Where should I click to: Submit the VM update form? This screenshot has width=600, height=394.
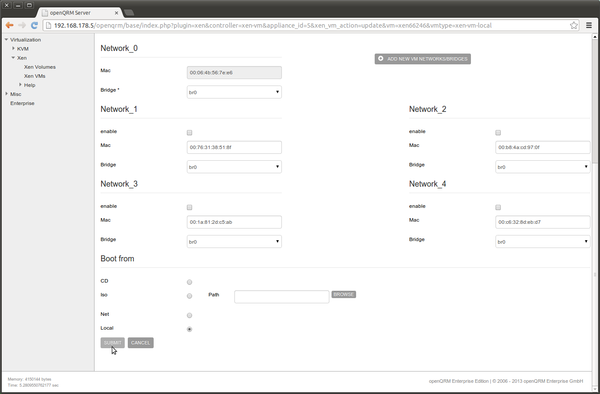point(112,343)
